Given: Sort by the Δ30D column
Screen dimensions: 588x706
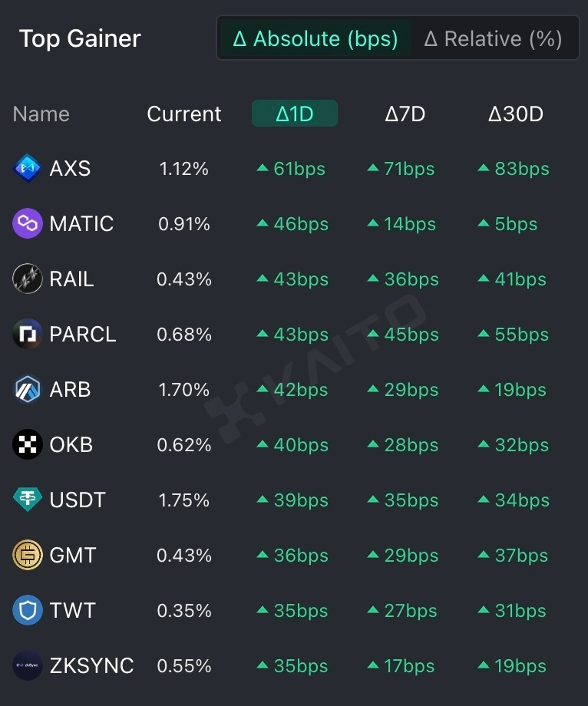Looking at the screenshot, I should coord(516,114).
